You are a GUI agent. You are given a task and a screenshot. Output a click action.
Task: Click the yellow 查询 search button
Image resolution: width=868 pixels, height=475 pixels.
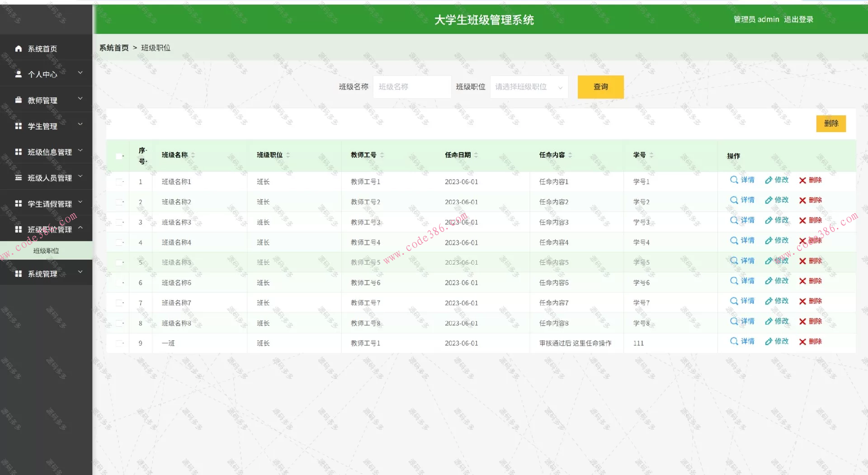pyautogui.click(x=600, y=87)
